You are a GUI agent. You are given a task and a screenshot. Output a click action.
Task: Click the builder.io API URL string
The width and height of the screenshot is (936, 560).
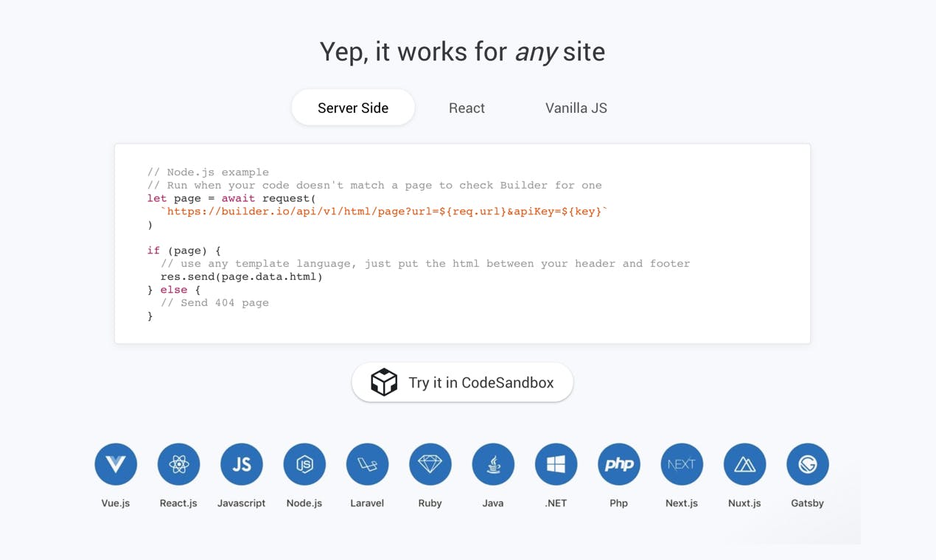[x=384, y=211]
